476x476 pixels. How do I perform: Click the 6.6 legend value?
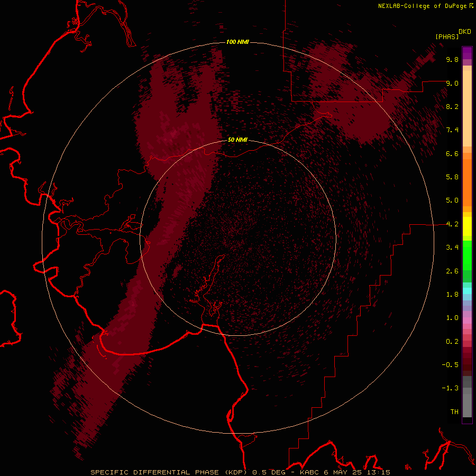452,153
